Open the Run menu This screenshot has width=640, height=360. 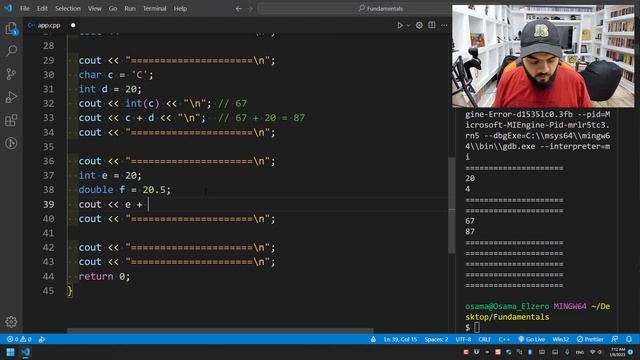click(x=130, y=9)
